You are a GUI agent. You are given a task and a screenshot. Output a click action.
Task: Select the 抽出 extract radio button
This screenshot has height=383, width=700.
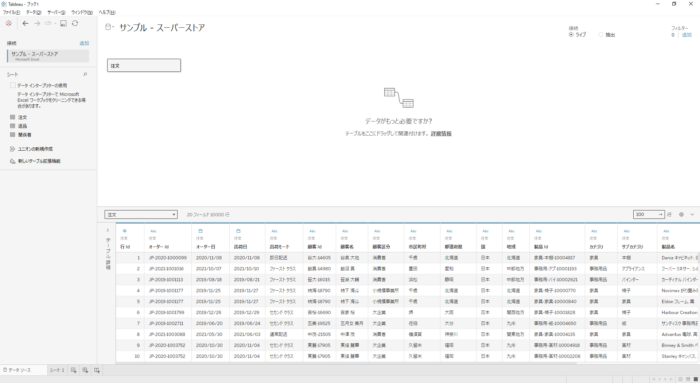(601, 34)
